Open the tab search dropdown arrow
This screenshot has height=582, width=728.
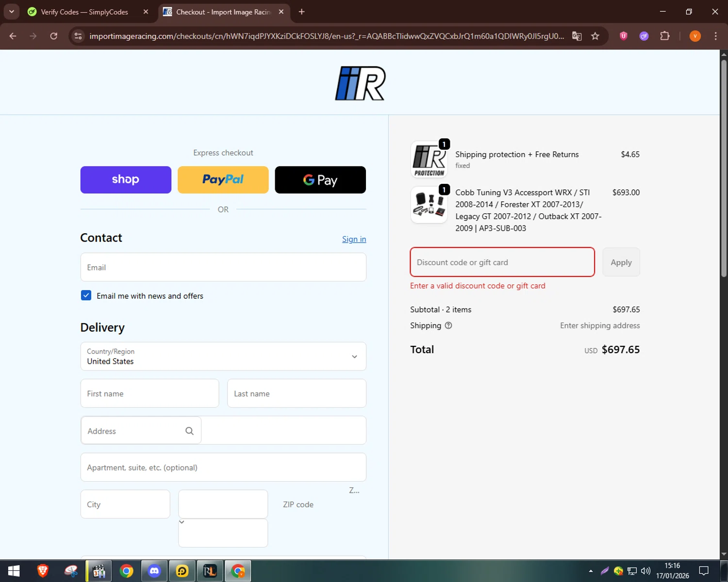[x=11, y=12]
